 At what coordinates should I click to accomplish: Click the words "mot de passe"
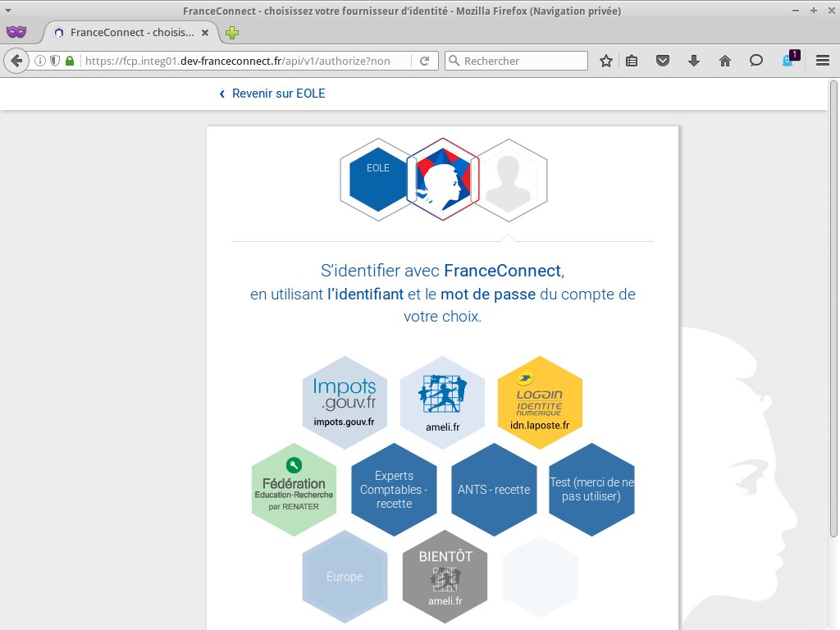(x=488, y=294)
